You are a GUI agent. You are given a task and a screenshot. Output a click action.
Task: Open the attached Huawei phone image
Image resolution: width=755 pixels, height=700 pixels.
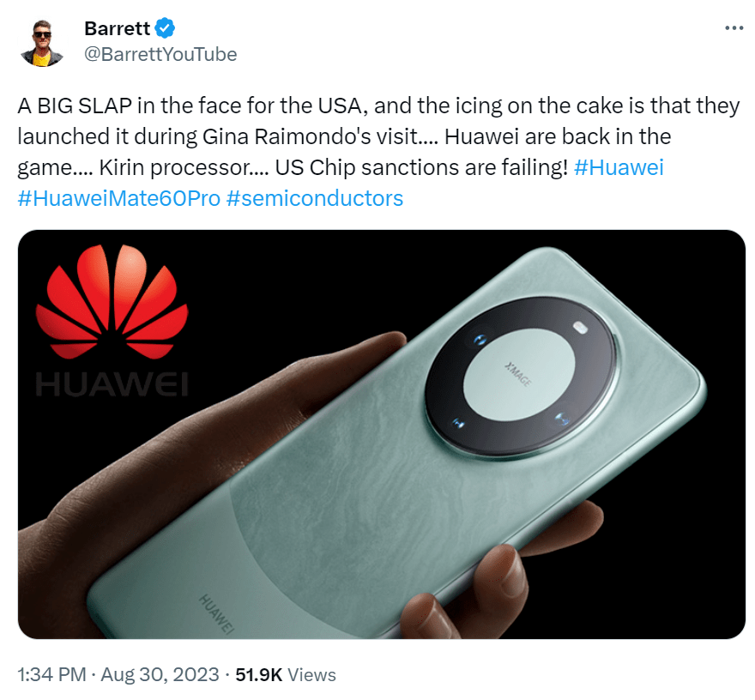[x=381, y=434]
